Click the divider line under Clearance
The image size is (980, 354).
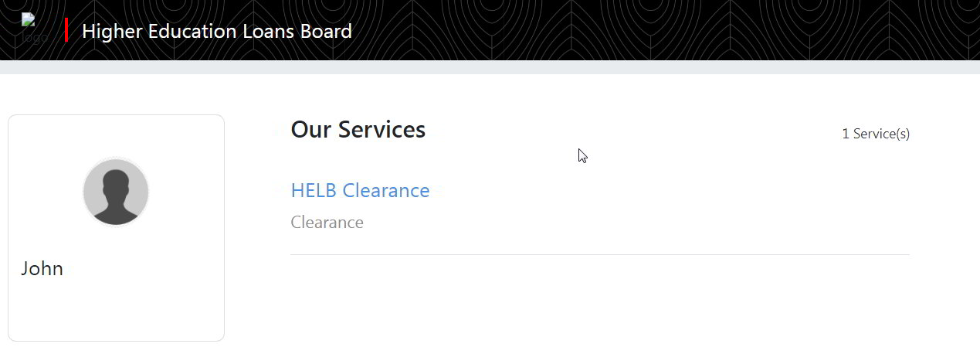(600, 254)
